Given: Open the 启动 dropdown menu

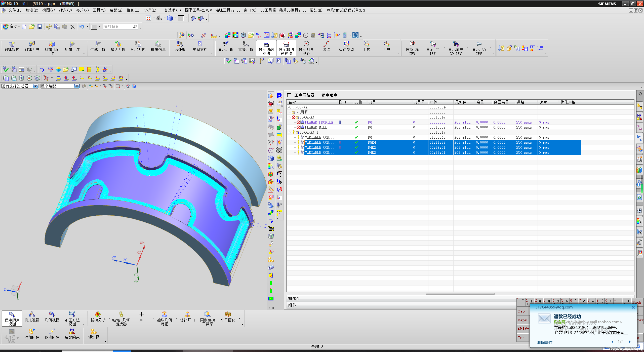Looking at the screenshot, I should point(12,26).
